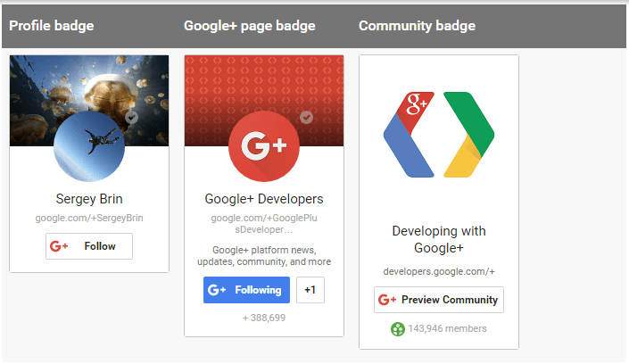Screen dimensions: 629x364
Task: Open the Sergey Brin name link
Action: pos(89,199)
